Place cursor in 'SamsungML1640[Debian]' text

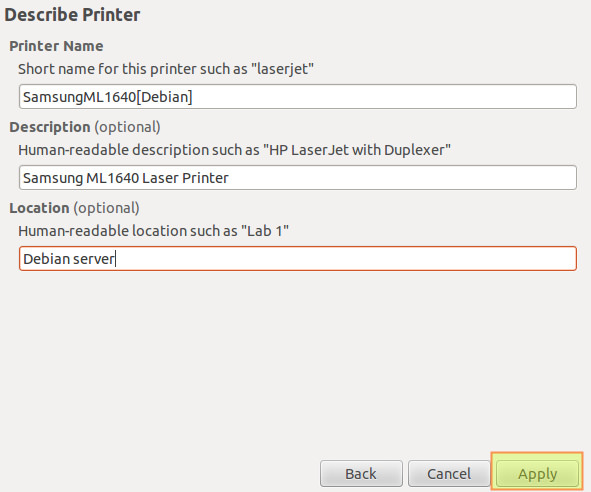pos(108,97)
